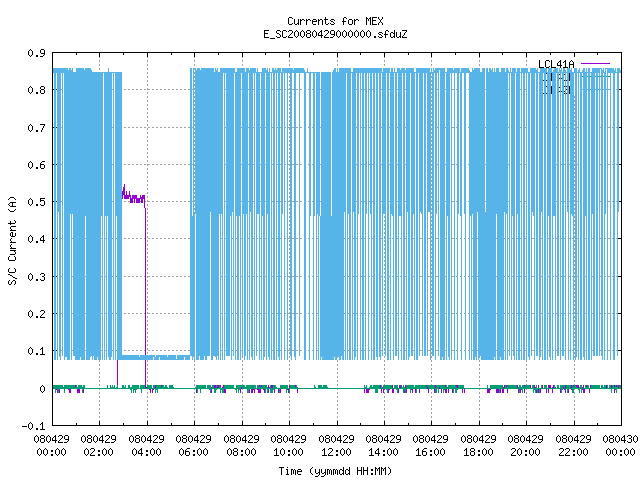Click the x-axis date label "080430"

click(620, 439)
